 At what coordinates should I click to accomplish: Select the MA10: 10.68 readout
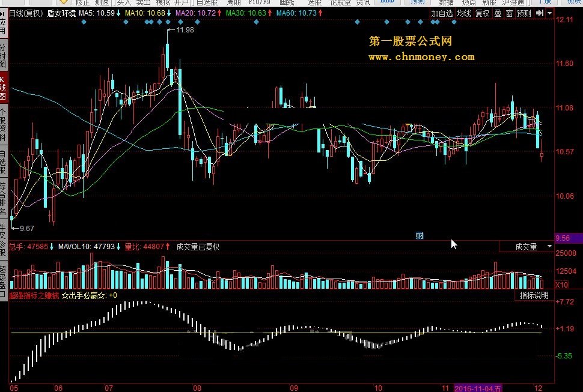[148, 13]
